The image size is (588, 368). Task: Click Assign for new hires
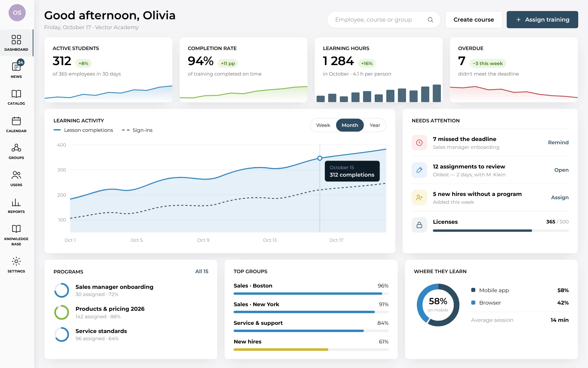[560, 198]
